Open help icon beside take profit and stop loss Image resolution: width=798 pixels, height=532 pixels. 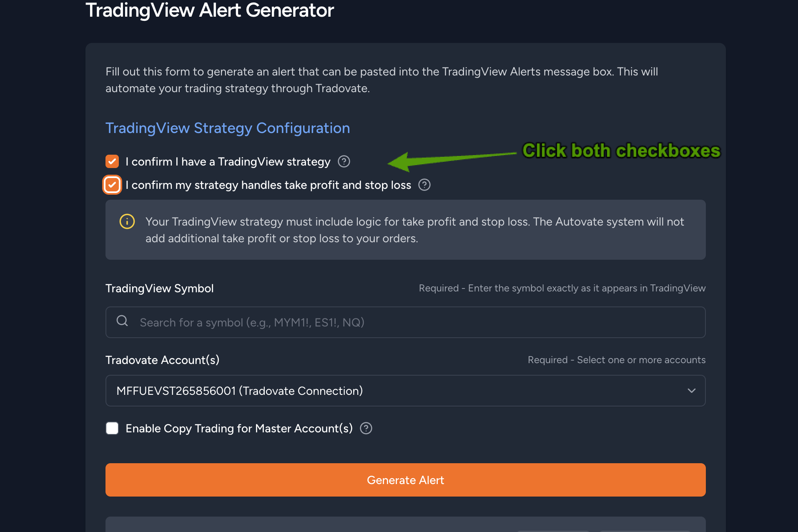tap(424, 185)
